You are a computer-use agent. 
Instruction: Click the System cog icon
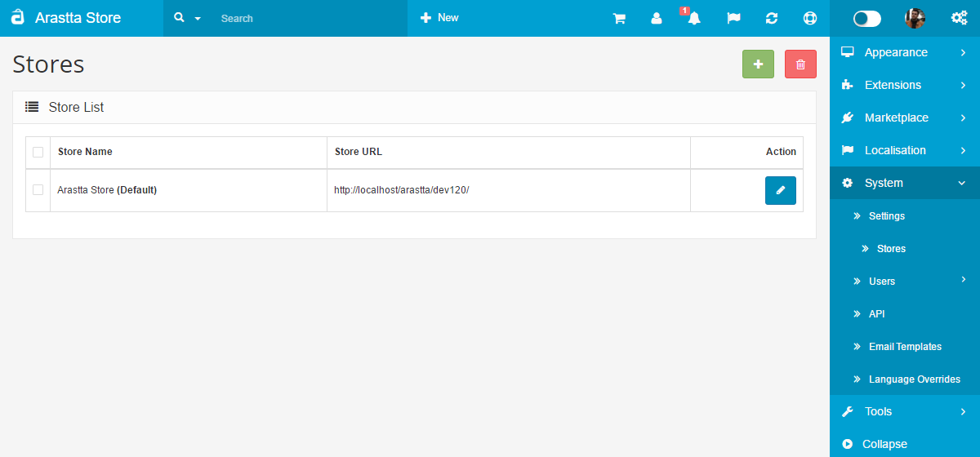[x=848, y=183]
